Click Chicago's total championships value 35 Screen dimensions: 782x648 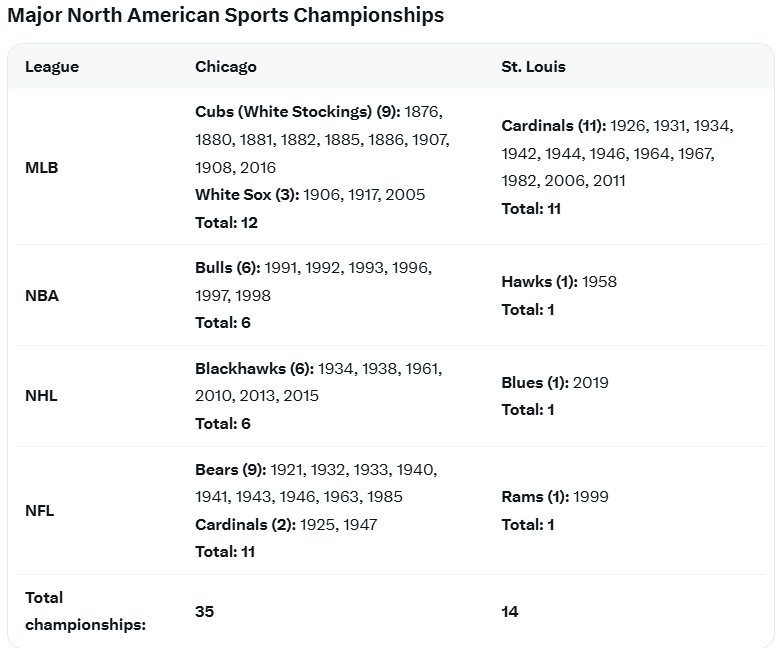click(205, 611)
